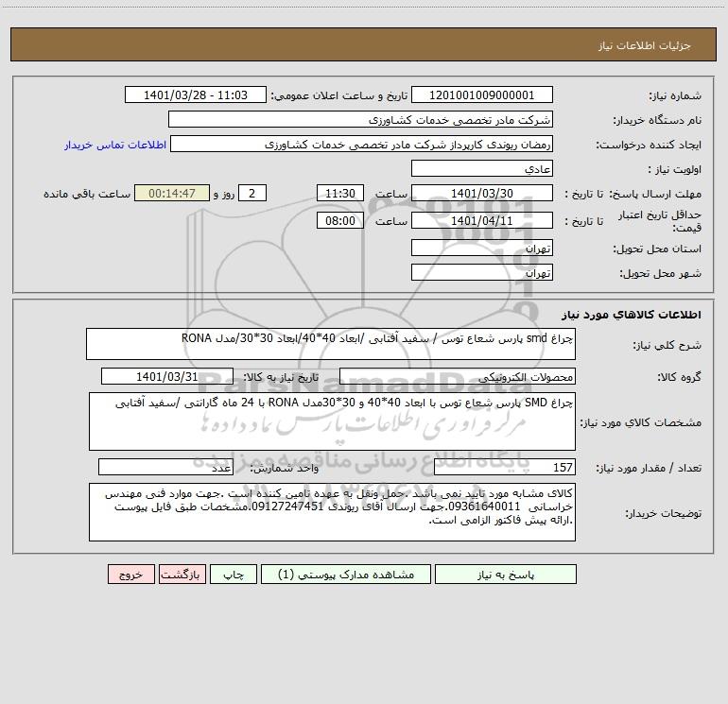
Task: Click the price validity date 1401/04/11
Action: click(482, 220)
